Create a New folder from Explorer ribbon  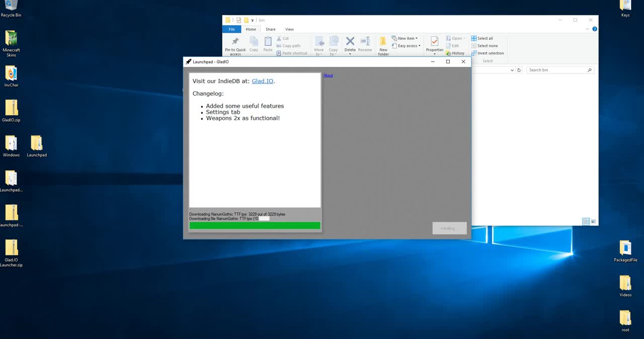[x=383, y=46]
